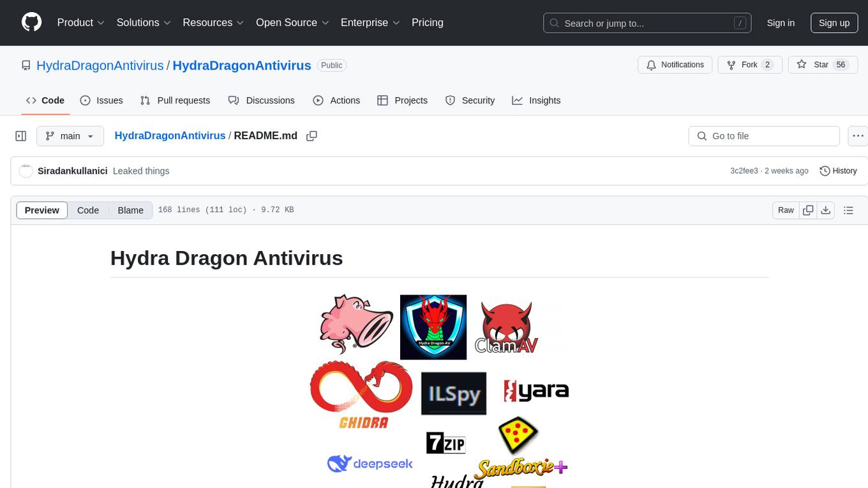This screenshot has width=868, height=488.
Task: Sign in to GitHub
Action: [781, 23]
